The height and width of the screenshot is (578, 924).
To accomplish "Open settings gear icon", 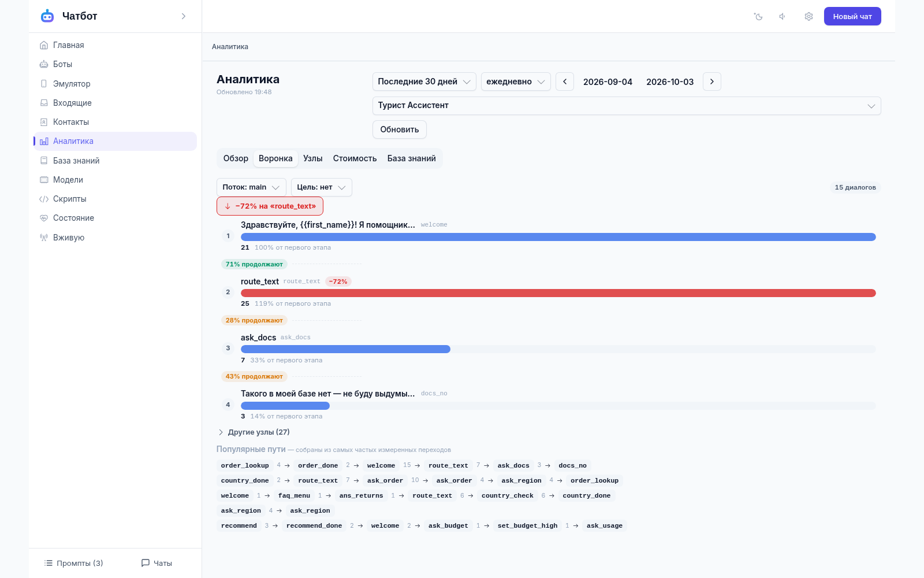I will pos(808,16).
